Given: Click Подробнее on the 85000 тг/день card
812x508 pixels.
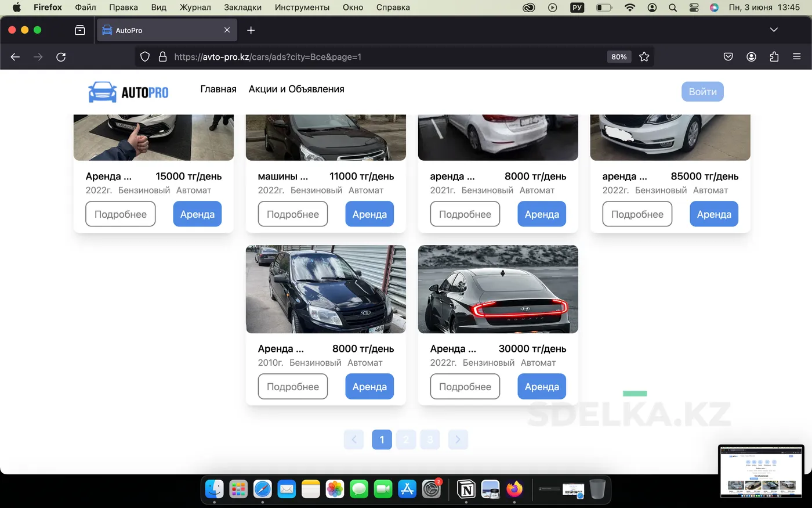Looking at the screenshot, I should click(637, 214).
